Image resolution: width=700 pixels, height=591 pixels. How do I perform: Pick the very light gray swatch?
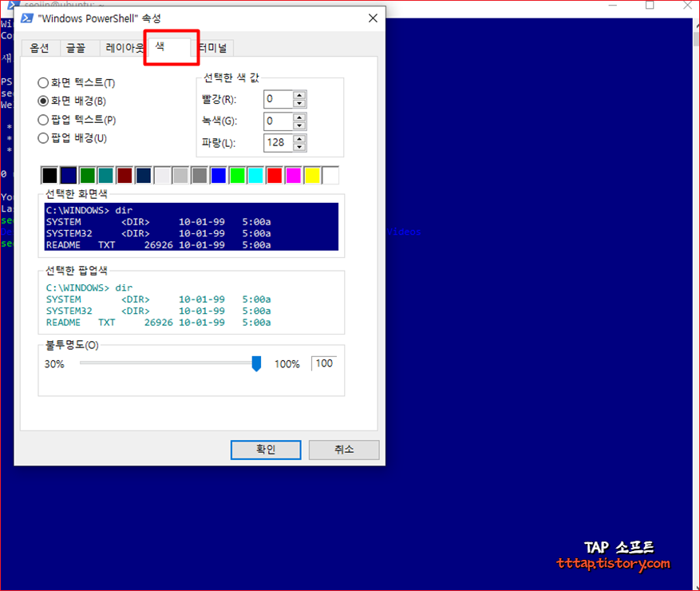click(162, 175)
